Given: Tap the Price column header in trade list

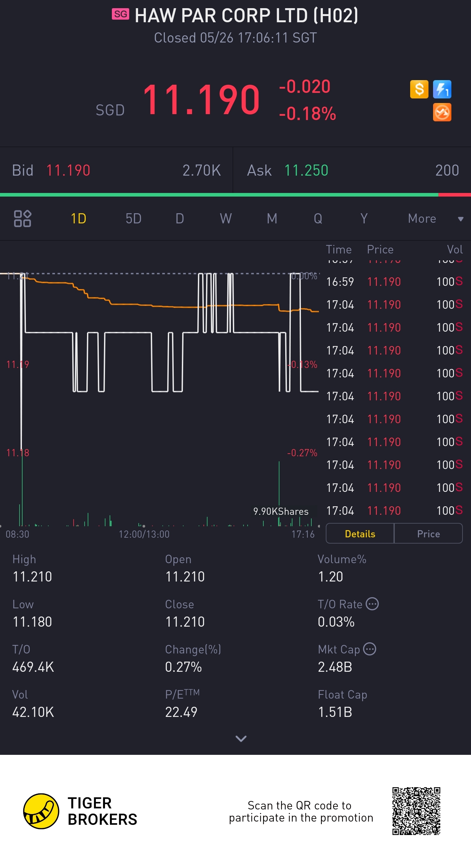Looking at the screenshot, I should 380,249.
